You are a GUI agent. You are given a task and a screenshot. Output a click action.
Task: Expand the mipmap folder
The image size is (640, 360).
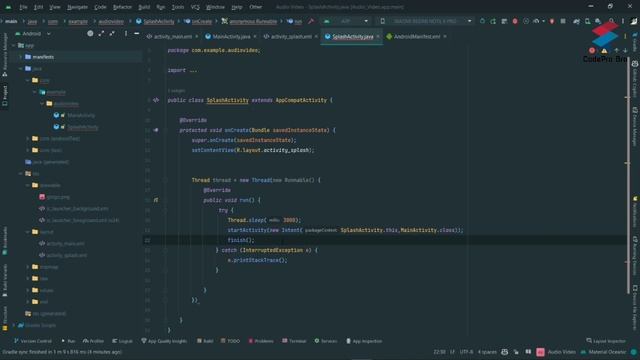28,267
